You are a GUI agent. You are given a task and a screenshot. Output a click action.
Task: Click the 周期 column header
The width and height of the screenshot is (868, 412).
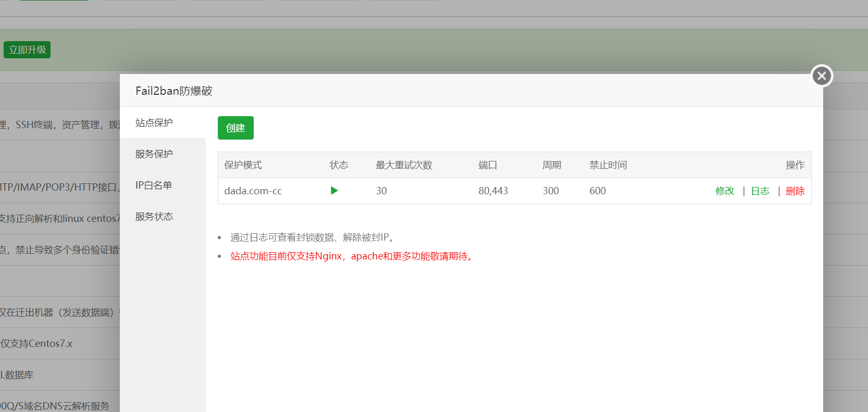[552, 165]
